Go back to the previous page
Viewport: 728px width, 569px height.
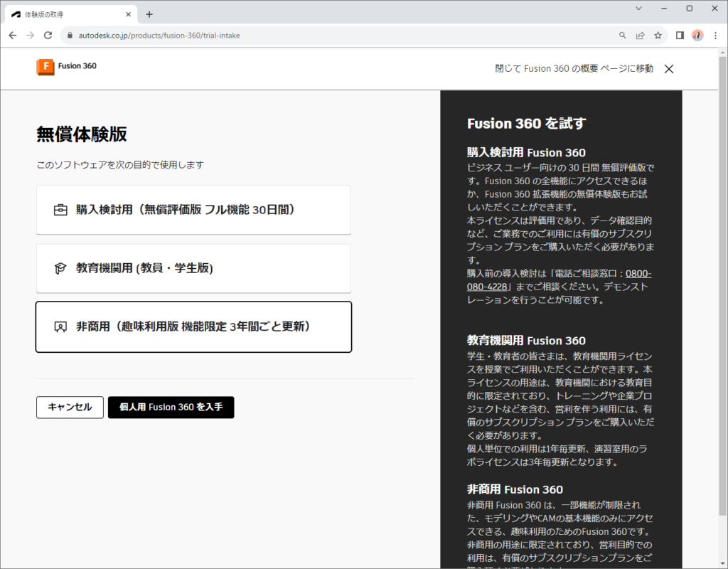point(13,36)
